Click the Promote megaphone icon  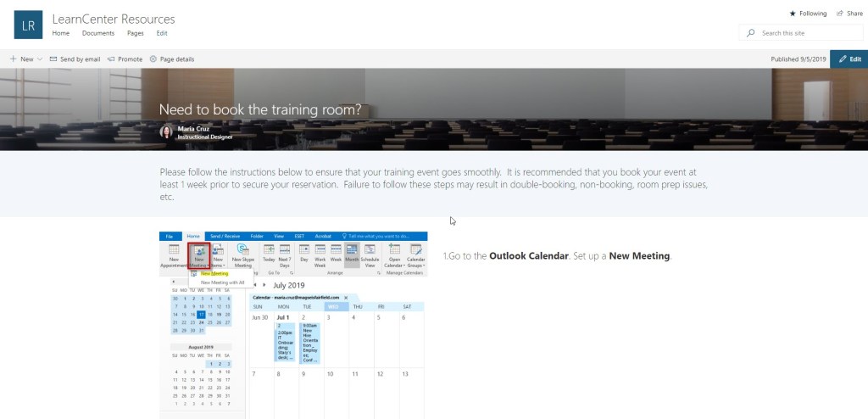pyautogui.click(x=111, y=59)
